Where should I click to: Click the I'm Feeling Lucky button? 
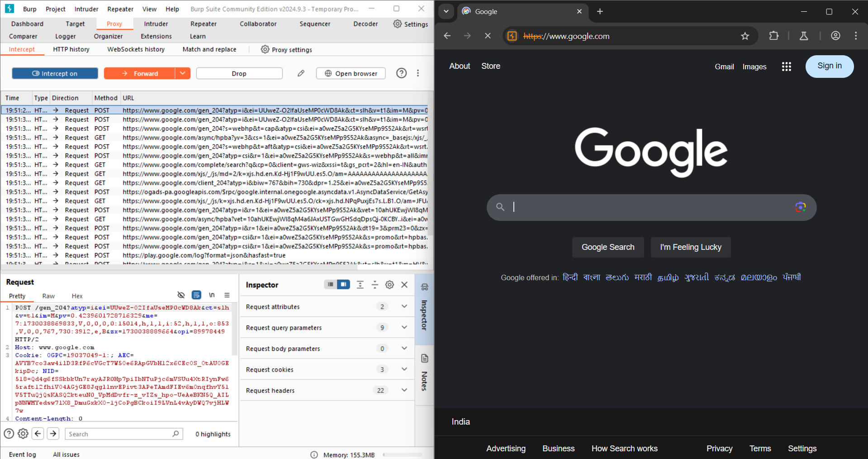coord(690,247)
